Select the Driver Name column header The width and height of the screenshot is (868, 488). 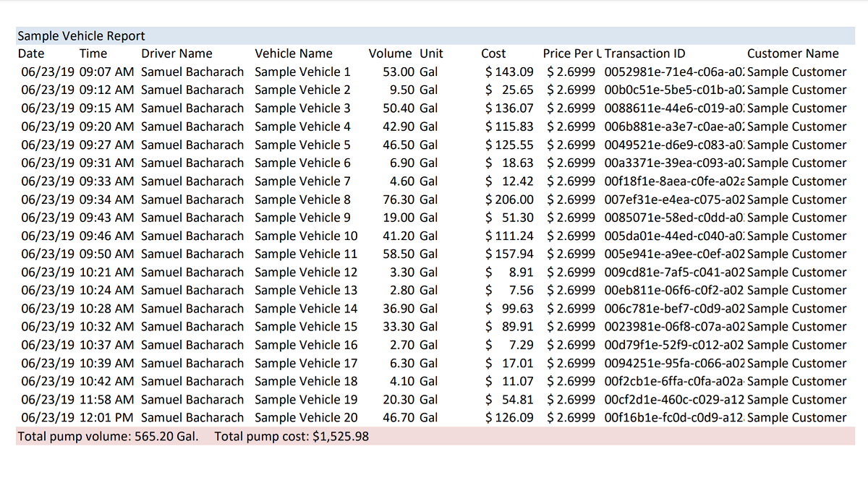[176, 53]
